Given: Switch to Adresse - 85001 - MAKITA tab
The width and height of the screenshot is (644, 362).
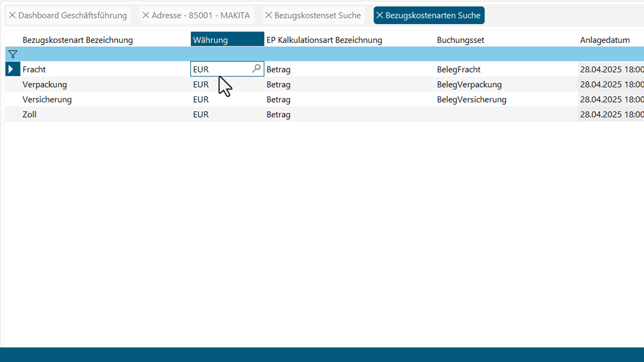Looking at the screenshot, I should [201, 16].
